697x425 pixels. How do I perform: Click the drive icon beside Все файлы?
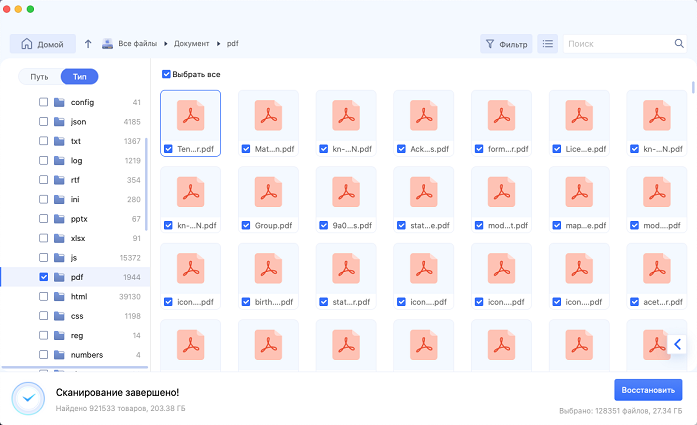pos(107,44)
